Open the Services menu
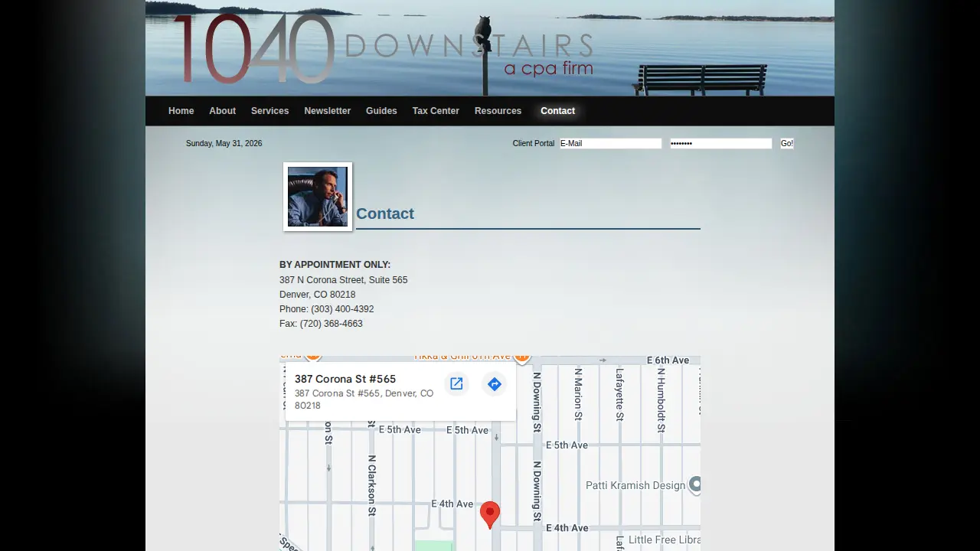980x551 pixels. pos(270,111)
